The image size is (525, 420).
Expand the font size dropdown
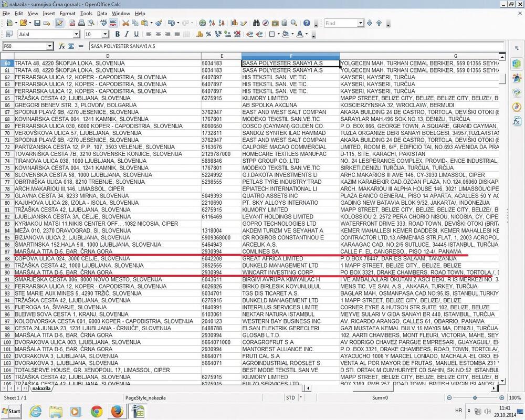point(105,34)
